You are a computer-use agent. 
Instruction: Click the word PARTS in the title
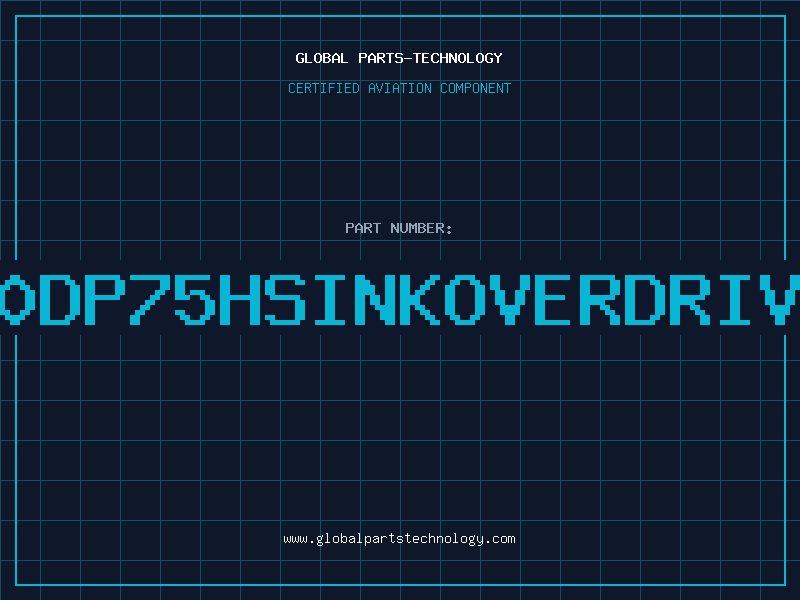(x=381, y=58)
